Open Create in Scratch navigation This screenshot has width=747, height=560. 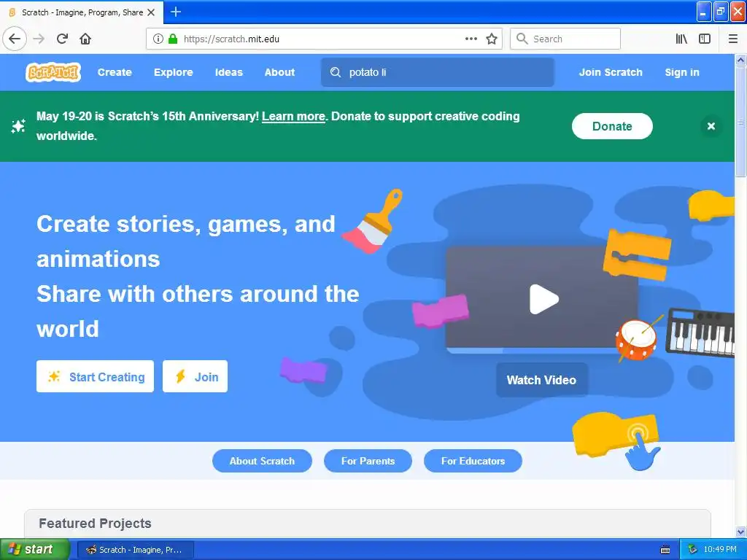click(115, 72)
